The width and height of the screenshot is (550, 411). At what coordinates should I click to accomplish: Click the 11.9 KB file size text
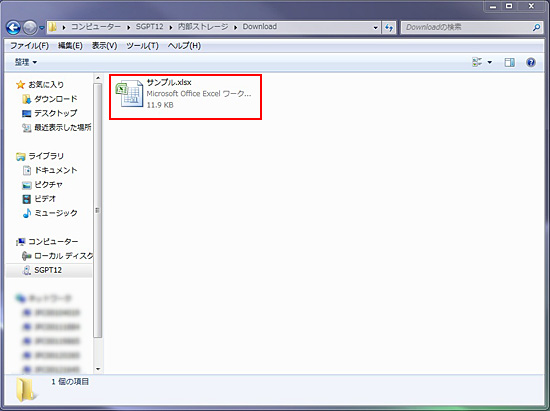tap(160, 105)
